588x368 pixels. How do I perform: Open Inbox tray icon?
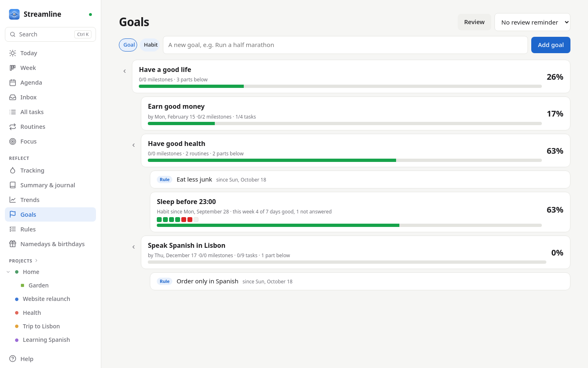click(13, 97)
